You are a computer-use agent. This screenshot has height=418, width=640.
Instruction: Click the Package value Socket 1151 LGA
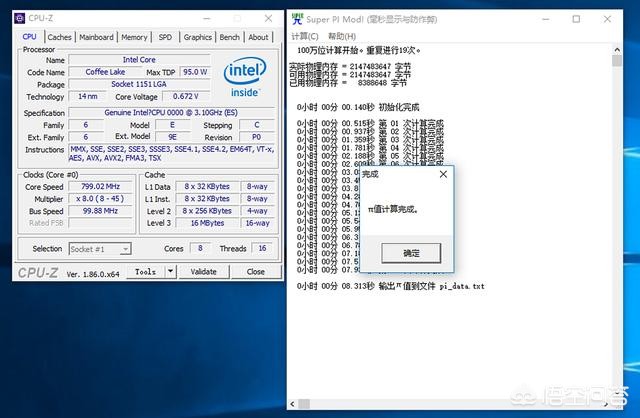tap(139, 84)
